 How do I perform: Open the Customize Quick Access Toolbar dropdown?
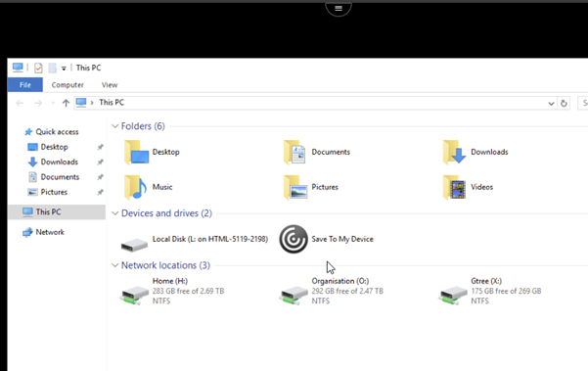coord(64,69)
